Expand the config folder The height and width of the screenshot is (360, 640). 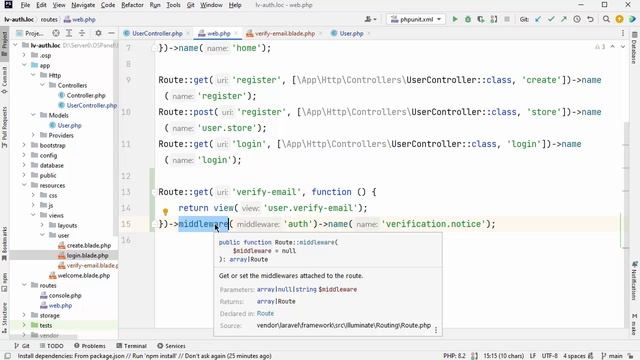tap(24, 155)
